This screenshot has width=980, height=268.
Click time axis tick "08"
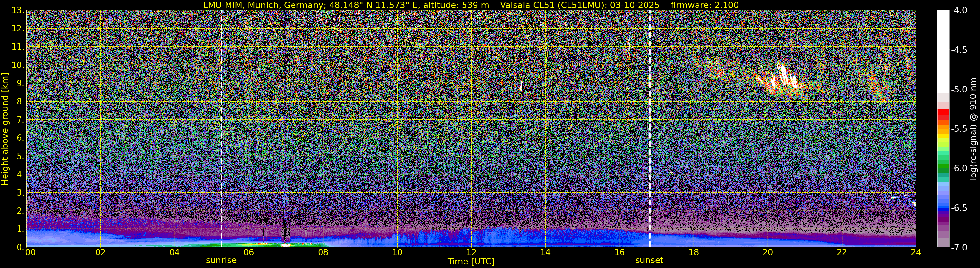[x=323, y=252]
